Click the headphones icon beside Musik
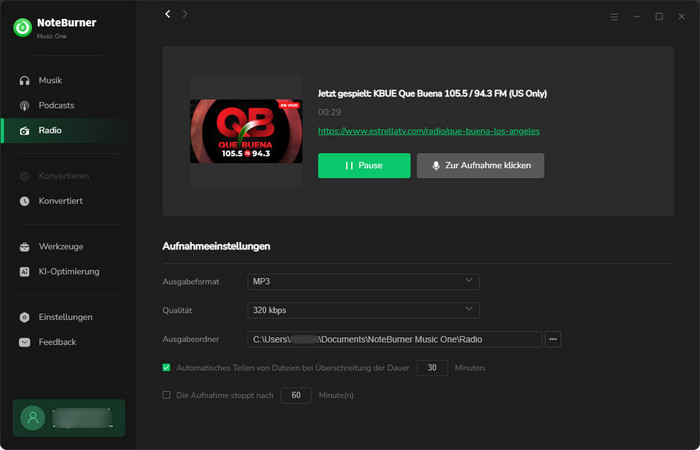Screen dimensions: 700x450 pos(25,81)
